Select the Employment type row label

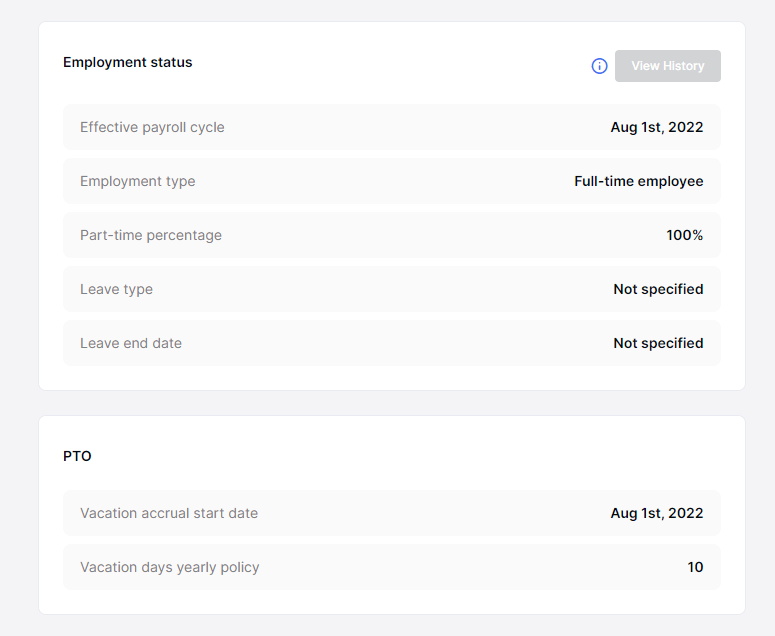137,181
